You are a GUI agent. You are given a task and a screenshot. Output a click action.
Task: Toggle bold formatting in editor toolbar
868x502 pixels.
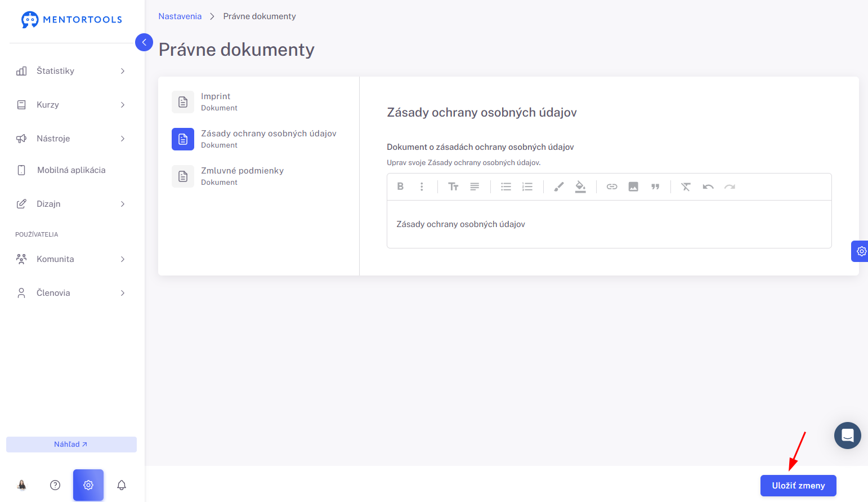coord(400,186)
